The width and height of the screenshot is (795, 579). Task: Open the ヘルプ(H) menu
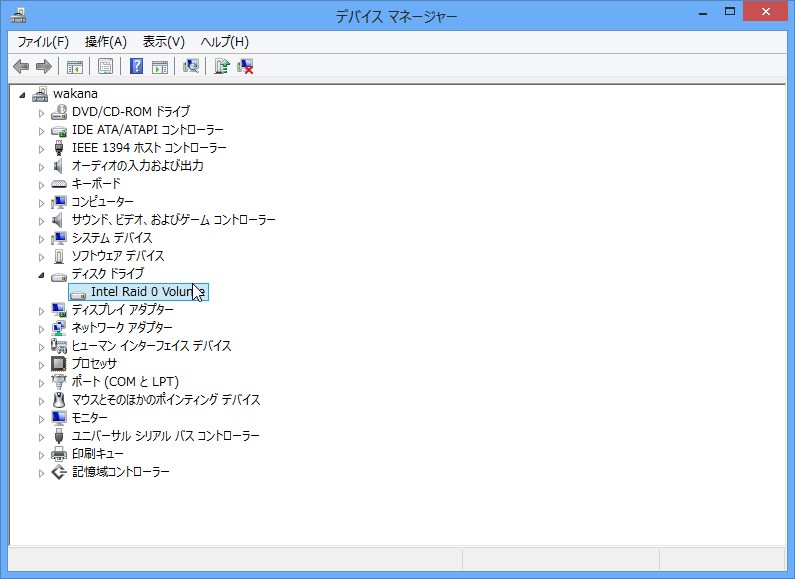(x=225, y=41)
